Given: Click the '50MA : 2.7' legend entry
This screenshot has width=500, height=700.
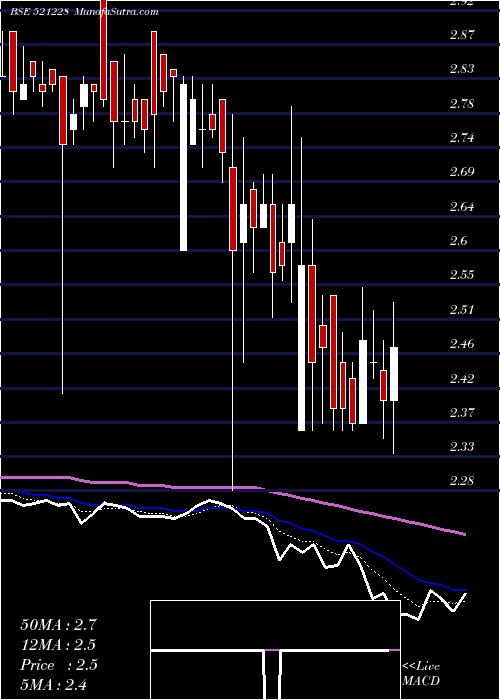Looking at the screenshot, I should pos(58,625).
